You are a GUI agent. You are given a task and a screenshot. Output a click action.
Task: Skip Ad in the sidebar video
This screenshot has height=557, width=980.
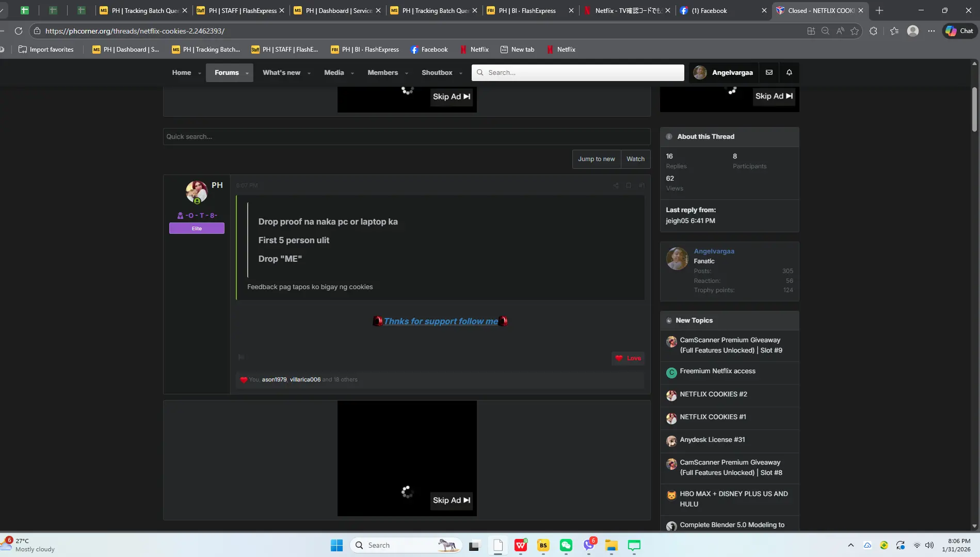click(x=774, y=96)
